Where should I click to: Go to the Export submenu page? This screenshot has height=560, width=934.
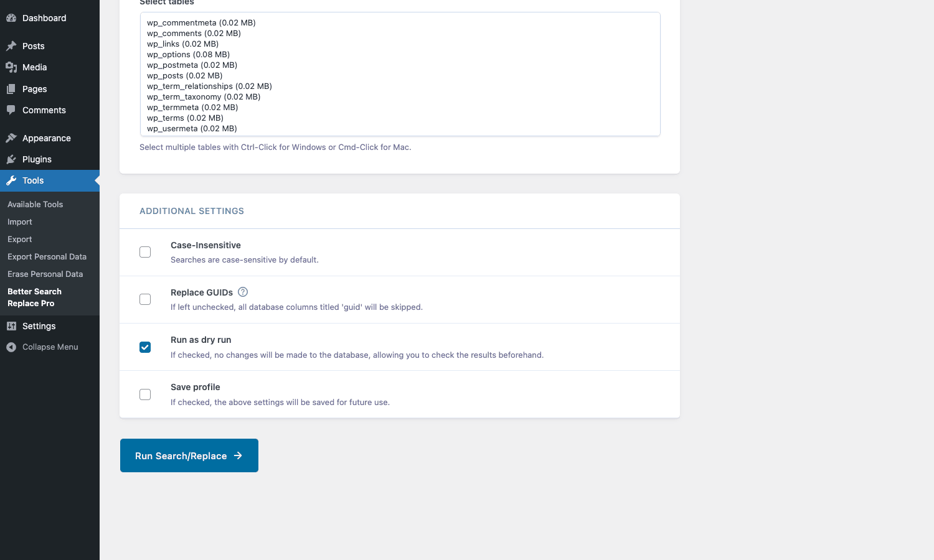[20, 239]
